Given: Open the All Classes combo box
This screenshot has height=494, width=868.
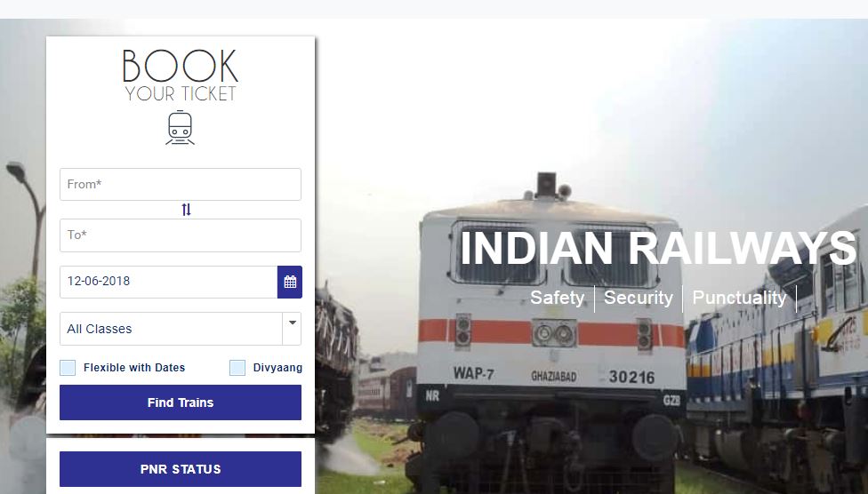Looking at the screenshot, I should pos(181,329).
